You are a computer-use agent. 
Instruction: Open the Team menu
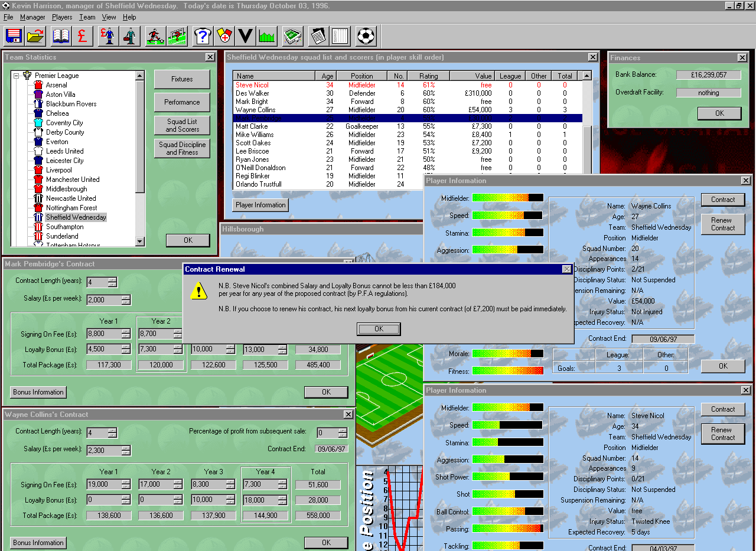tap(87, 17)
